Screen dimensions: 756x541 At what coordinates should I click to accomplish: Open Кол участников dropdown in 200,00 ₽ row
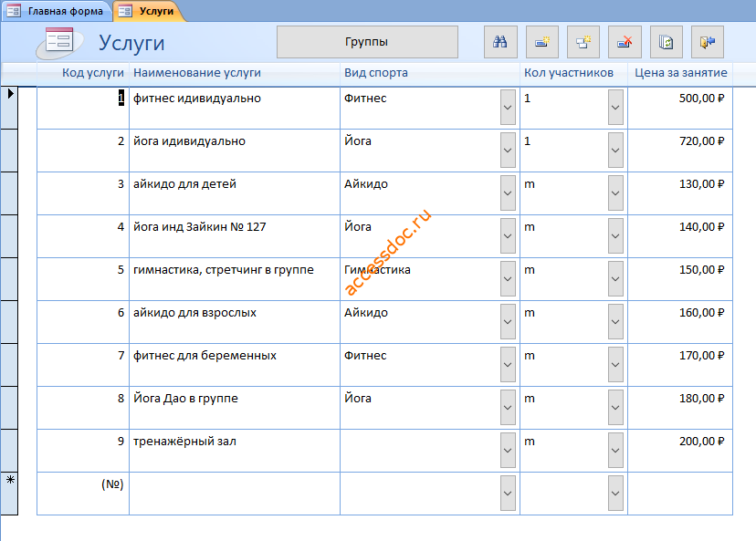(615, 450)
